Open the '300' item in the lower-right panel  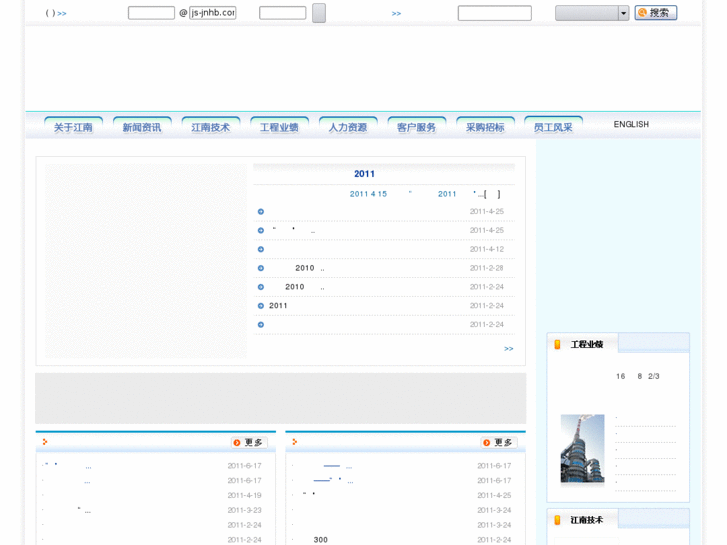pos(320,540)
